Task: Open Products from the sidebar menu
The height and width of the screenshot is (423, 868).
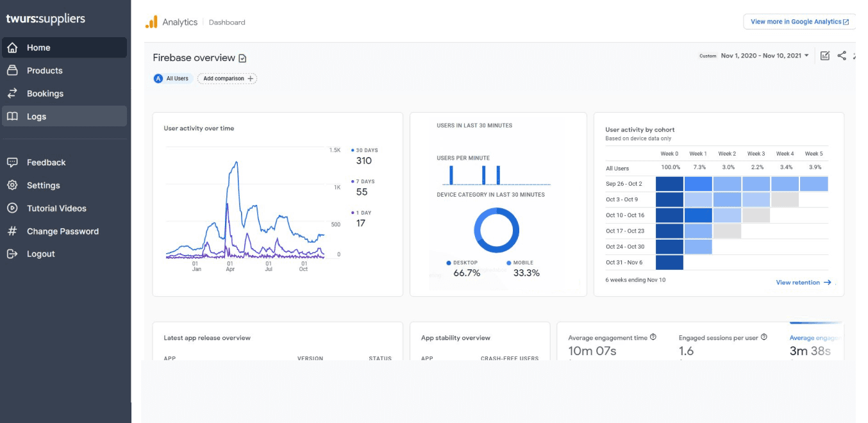Action: click(44, 70)
